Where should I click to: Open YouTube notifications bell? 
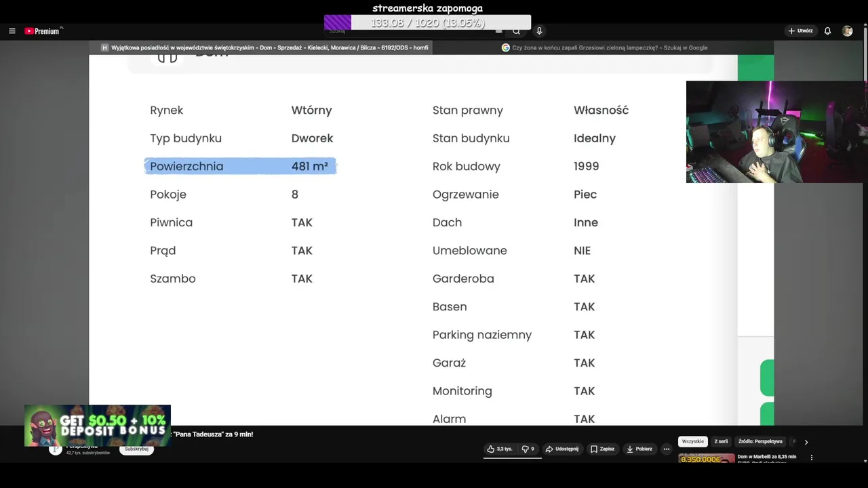(827, 31)
